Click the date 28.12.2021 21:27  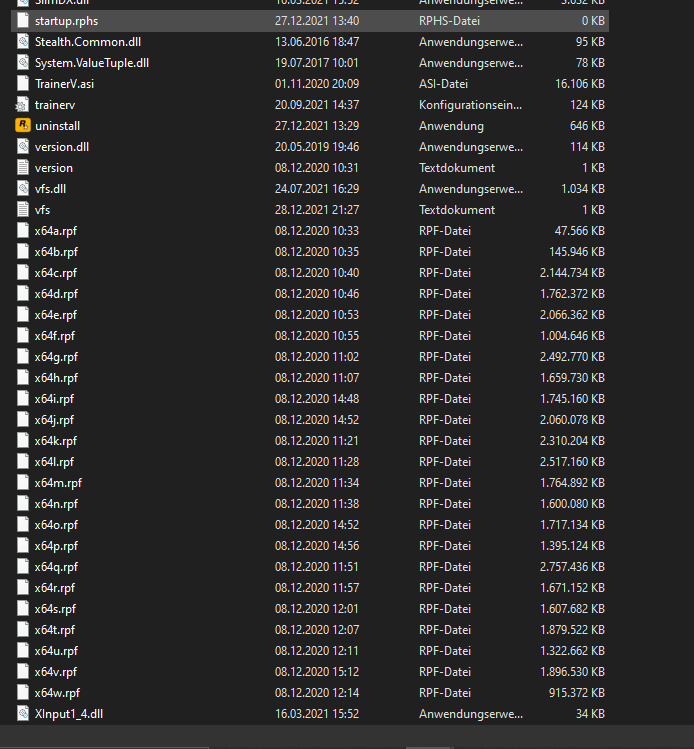coord(317,210)
